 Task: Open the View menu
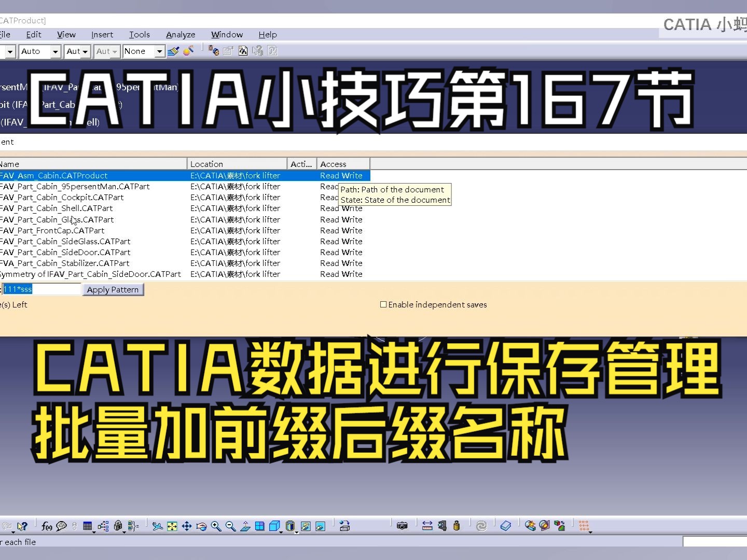tap(66, 35)
